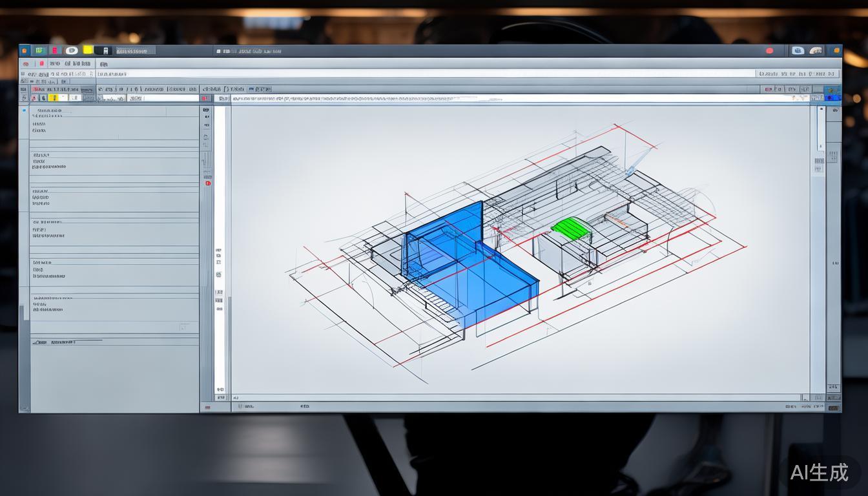This screenshot has height=496, width=868.
Task: Toggle the small checkbox in lower left panel
Action: tap(184, 327)
